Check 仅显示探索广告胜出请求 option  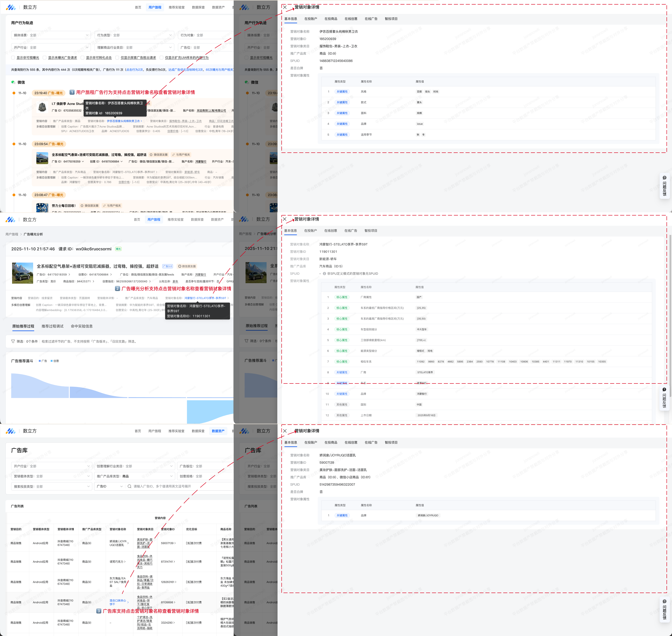(117, 58)
